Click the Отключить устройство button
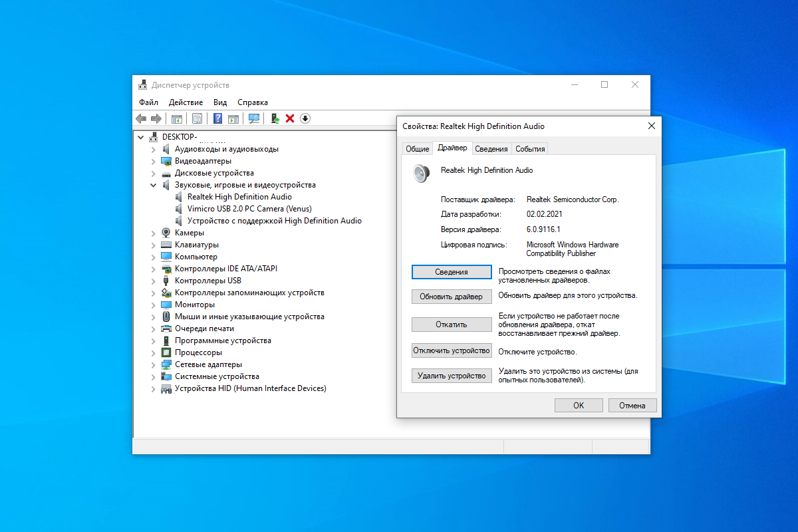Viewport: 798px width, 532px height. (452, 350)
